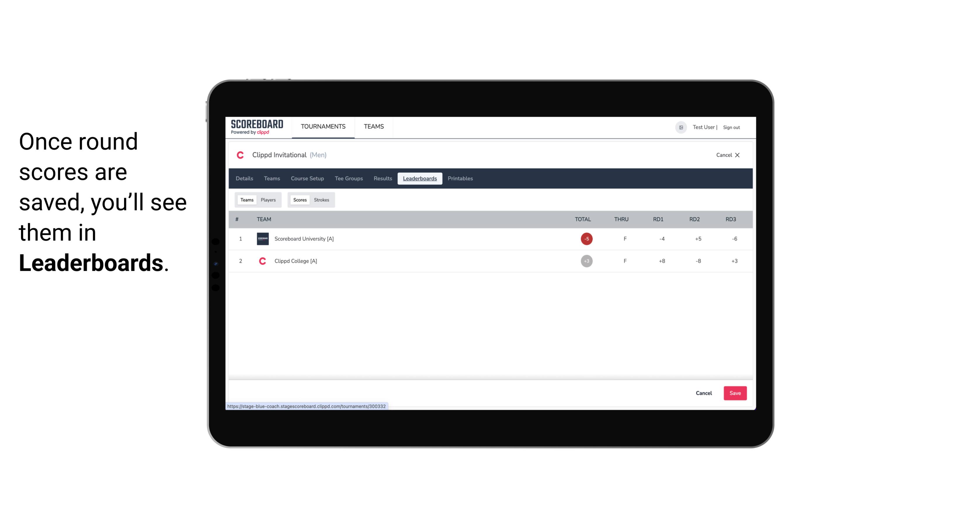Viewport: 980px width, 527px height.
Task: Click the Scores filter button
Action: click(299, 200)
